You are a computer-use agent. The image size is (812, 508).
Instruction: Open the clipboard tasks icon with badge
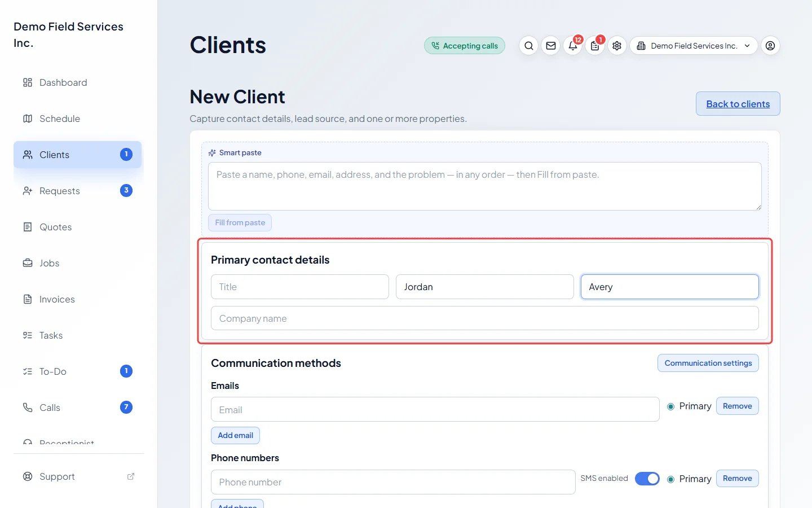click(595, 46)
